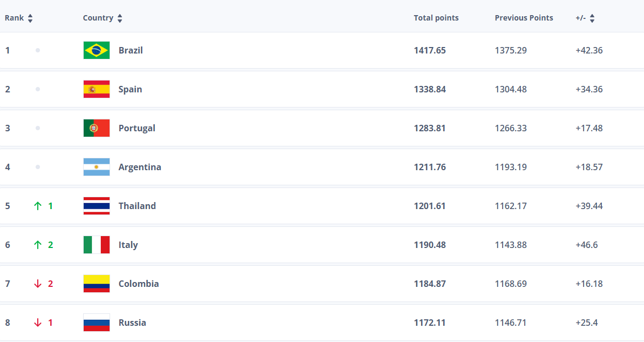Click the Portugal flag icon
This screenshot has width=644, height=342.
(97, 128)
